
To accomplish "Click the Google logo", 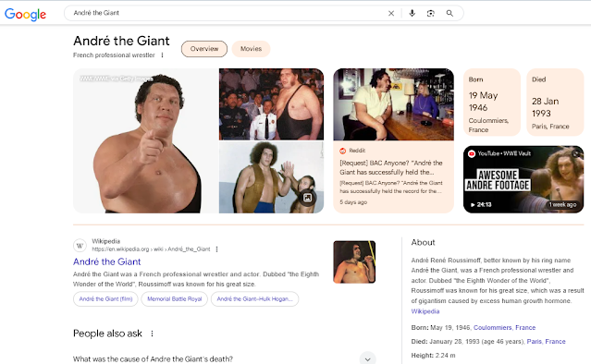I will (x=25, y=14).
